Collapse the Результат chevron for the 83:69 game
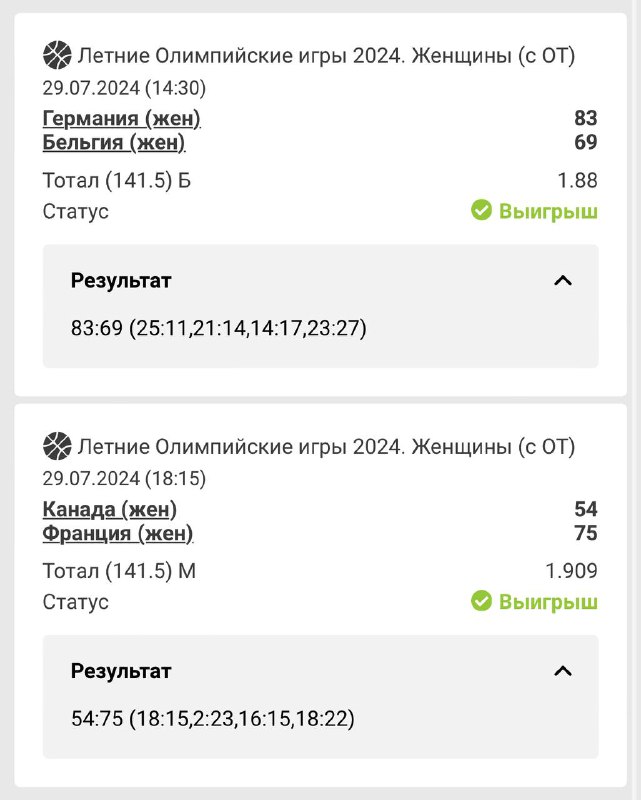The height and width of the screenshot is (800, 641). click(563, 281)
